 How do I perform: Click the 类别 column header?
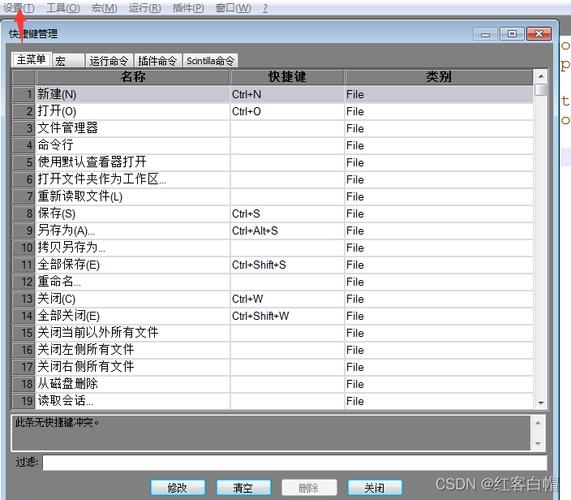(x=439, y=77)
